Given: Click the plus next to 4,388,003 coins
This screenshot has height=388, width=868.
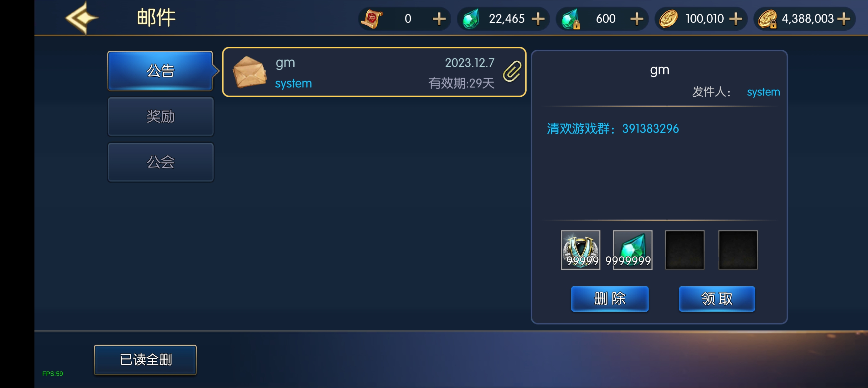Looking at the screenshot, I should [843, 19].
